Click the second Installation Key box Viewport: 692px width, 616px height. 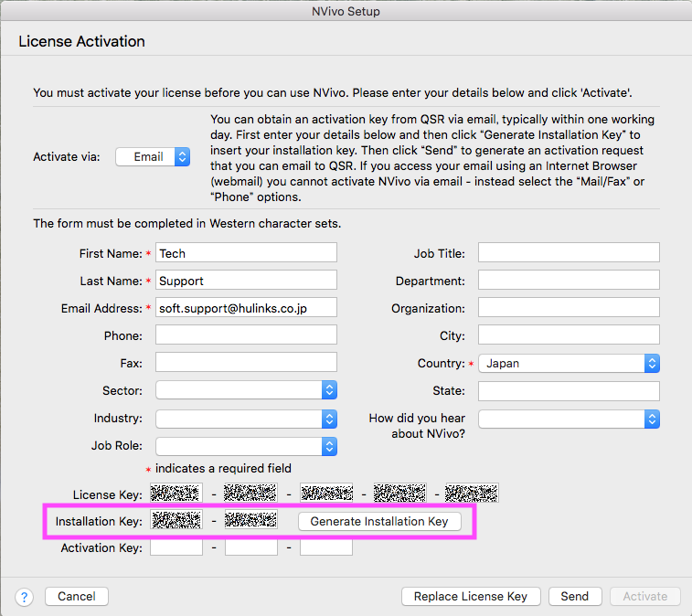pyautogui.click(x=251, y=520)
